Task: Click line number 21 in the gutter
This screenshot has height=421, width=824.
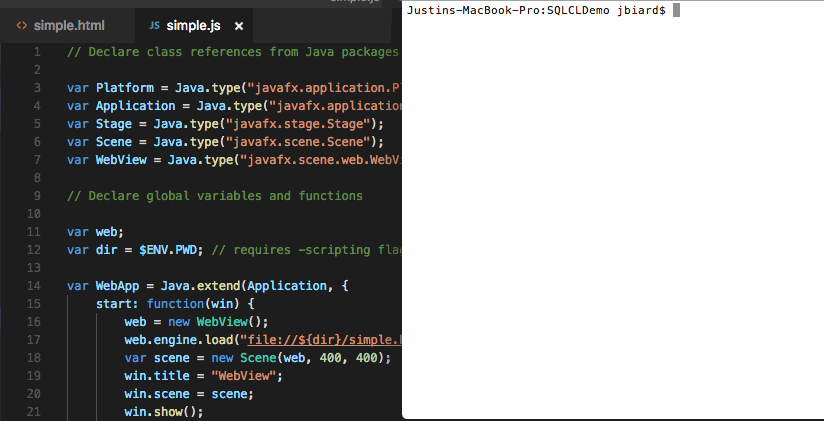Action: [x=33, y=412]
